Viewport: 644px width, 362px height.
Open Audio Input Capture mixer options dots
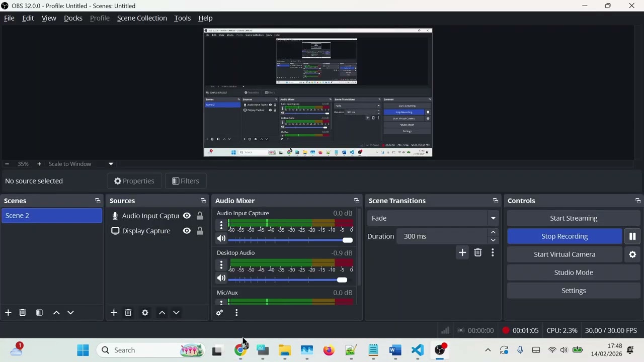(x=221, y=225)
